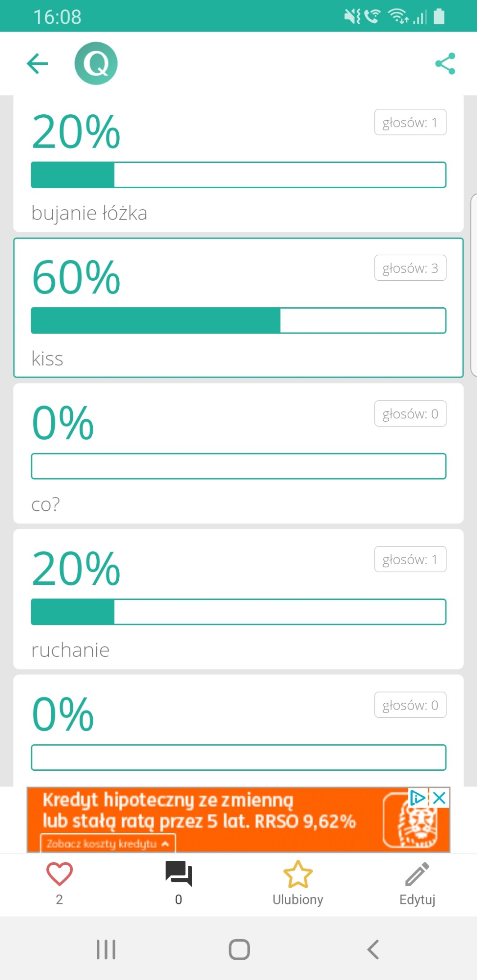
Task: Open the Q app logo
Action: tap(96, 63)
